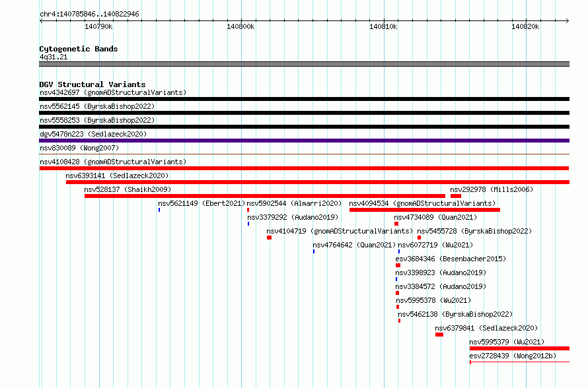Click the nsv4342697 gnomADStructuralVariants label

[x=113, y=92]
